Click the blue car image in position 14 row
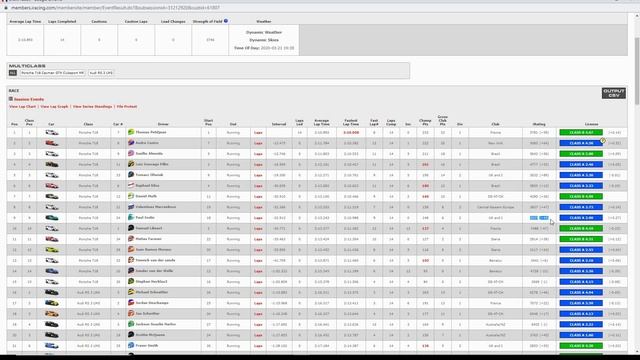 click(51, 271)
